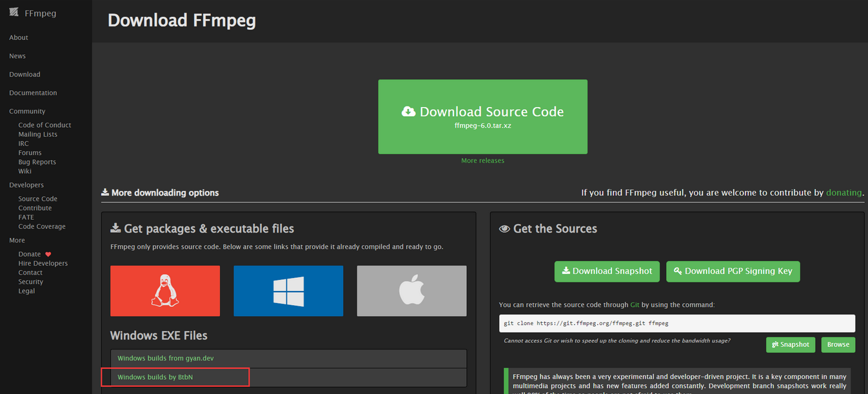Click the FFmpeg site title text

pos(40,13)
